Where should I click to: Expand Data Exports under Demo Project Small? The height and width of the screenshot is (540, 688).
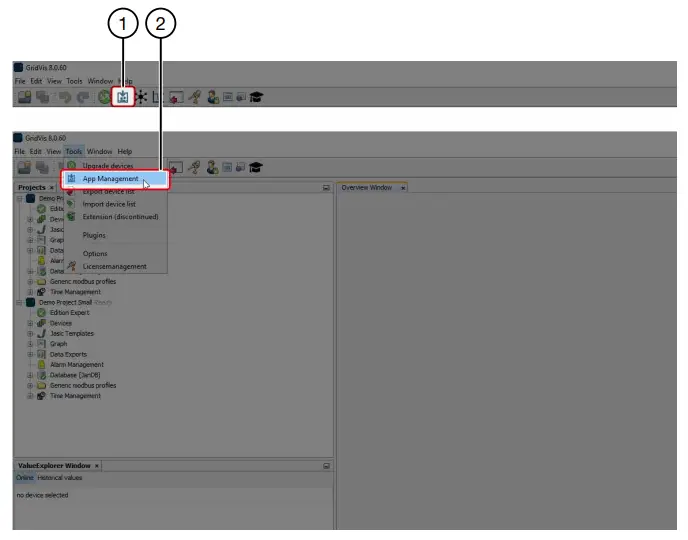tap(30, 354)
